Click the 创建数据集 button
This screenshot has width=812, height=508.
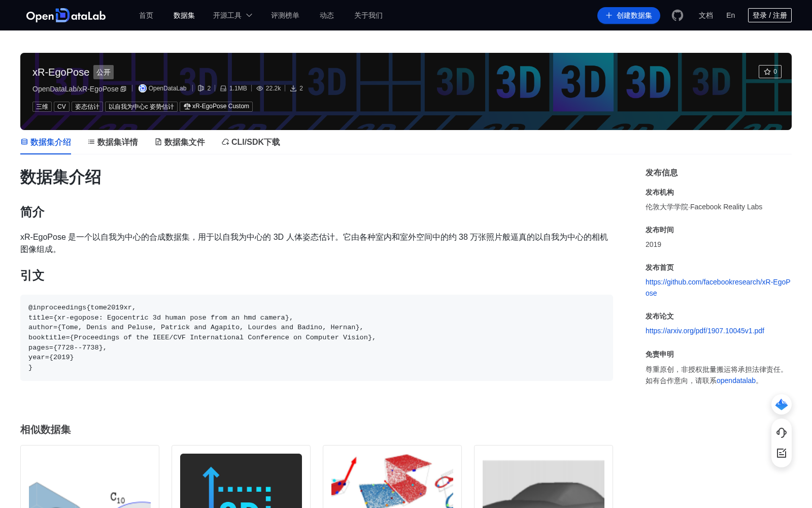pos(629,15)
